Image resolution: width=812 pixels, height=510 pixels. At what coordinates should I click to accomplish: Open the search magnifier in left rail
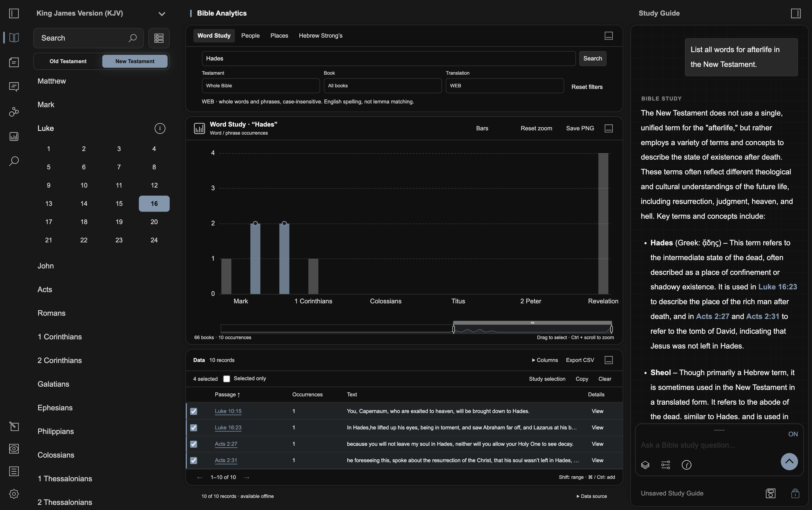point(14,161)
